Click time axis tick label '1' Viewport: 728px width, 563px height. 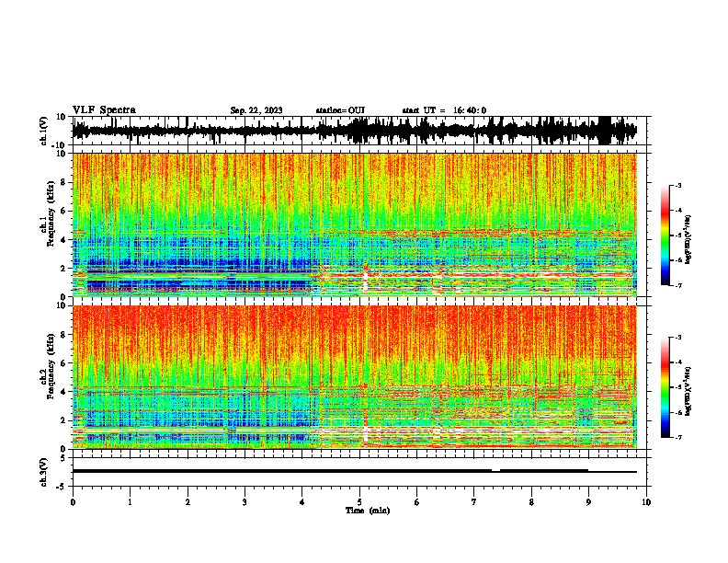click(x=130, y=502)
